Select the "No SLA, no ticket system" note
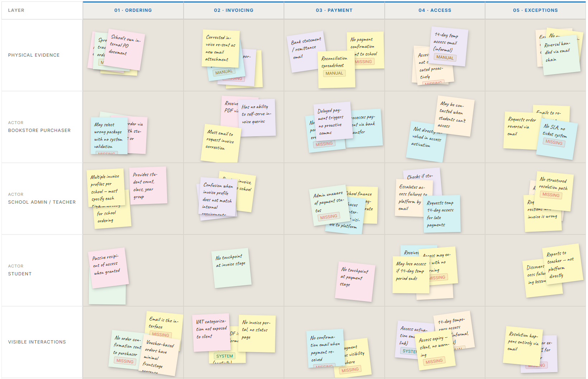Screen dimensions: 588x379 tap(556, 139)
